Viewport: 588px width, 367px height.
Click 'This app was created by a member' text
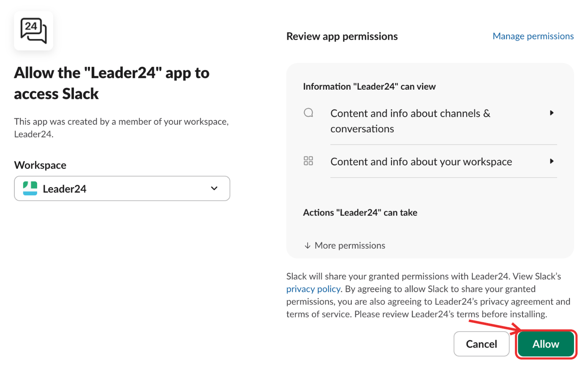click(121, 128)
